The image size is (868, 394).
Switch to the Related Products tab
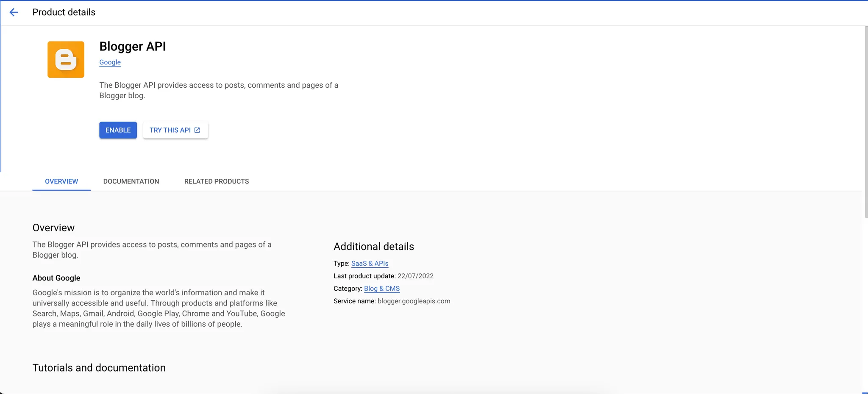click(x=217, y=181)
